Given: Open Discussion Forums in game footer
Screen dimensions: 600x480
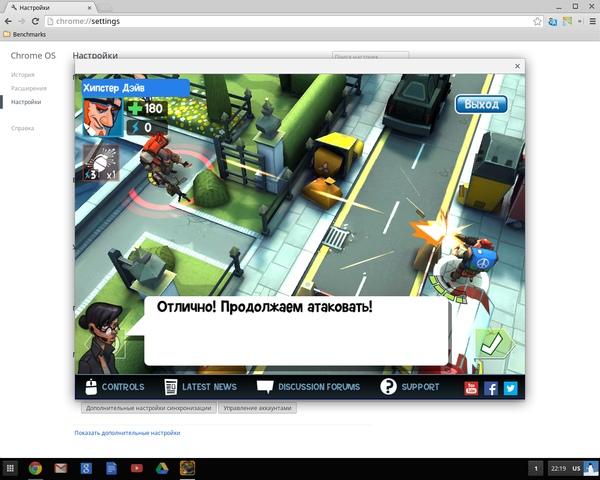Looking at the screenshot, I should (x=308, y=387).
